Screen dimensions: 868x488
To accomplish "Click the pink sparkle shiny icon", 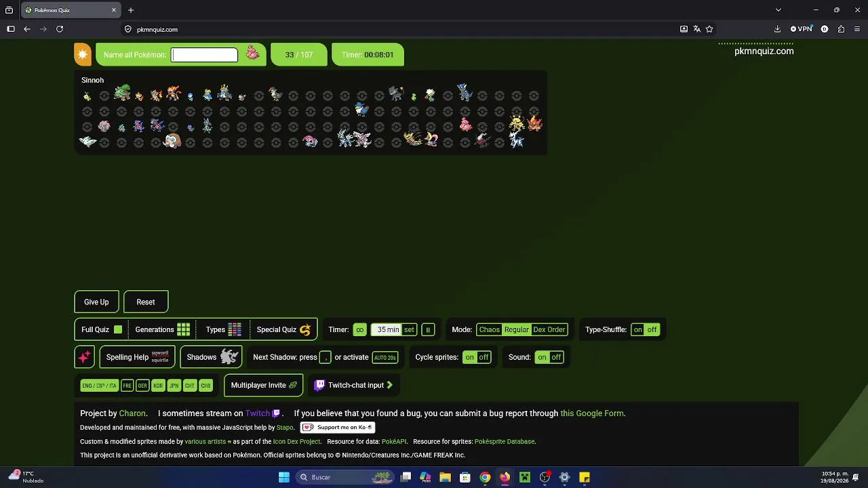I will click(x=84, y=357).
